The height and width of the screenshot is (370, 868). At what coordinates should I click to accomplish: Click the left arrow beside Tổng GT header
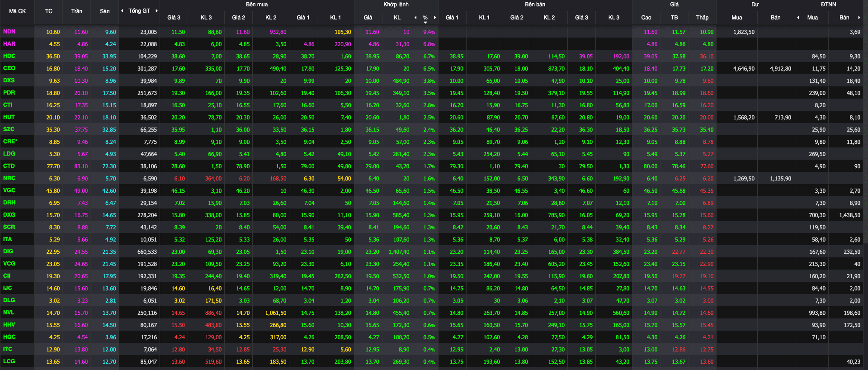(122, 11)
